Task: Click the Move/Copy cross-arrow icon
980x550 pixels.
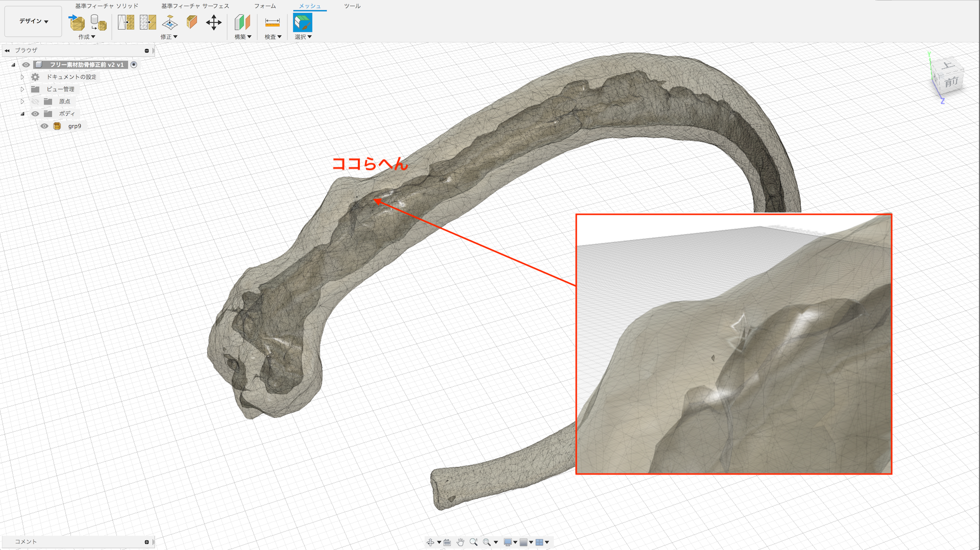Action: (x=213, y=22)
